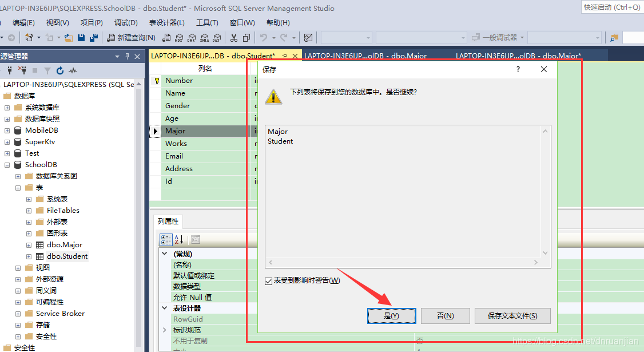This screenshot has height=352, width=644.
Task: Collapse the (常规) property section
Action: click(165, 254)
